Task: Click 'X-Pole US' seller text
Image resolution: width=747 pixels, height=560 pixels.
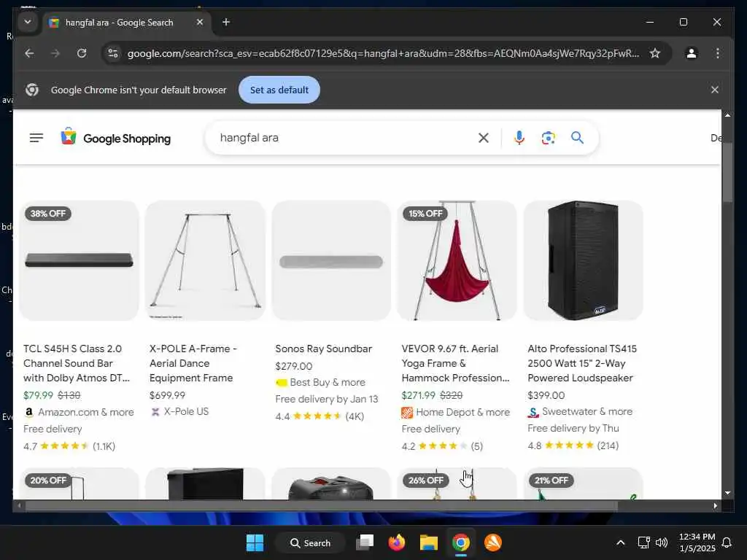Action: 186,411
